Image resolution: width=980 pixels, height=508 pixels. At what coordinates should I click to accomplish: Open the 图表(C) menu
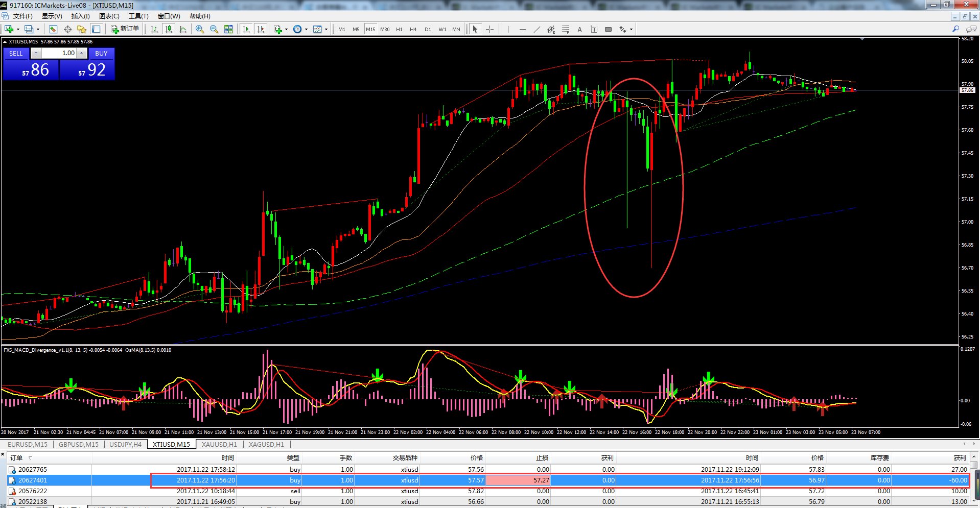tap(109, 16)
